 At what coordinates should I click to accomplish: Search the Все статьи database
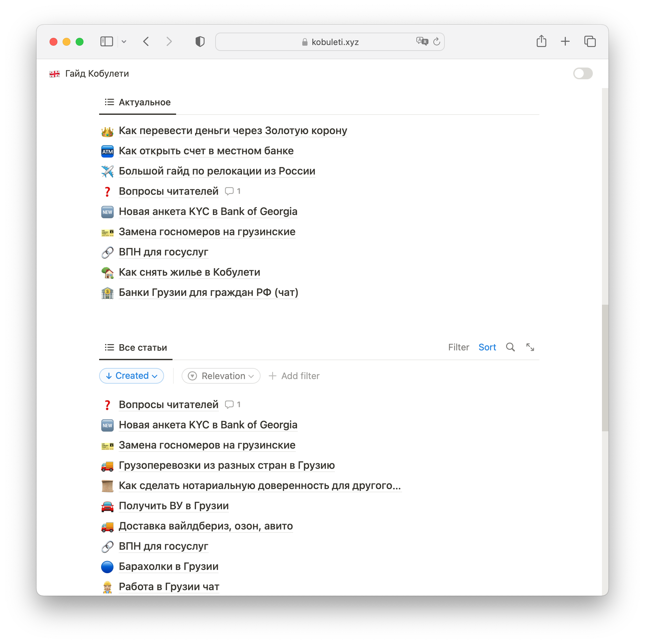pyautogui.click(x=510, y=347)
